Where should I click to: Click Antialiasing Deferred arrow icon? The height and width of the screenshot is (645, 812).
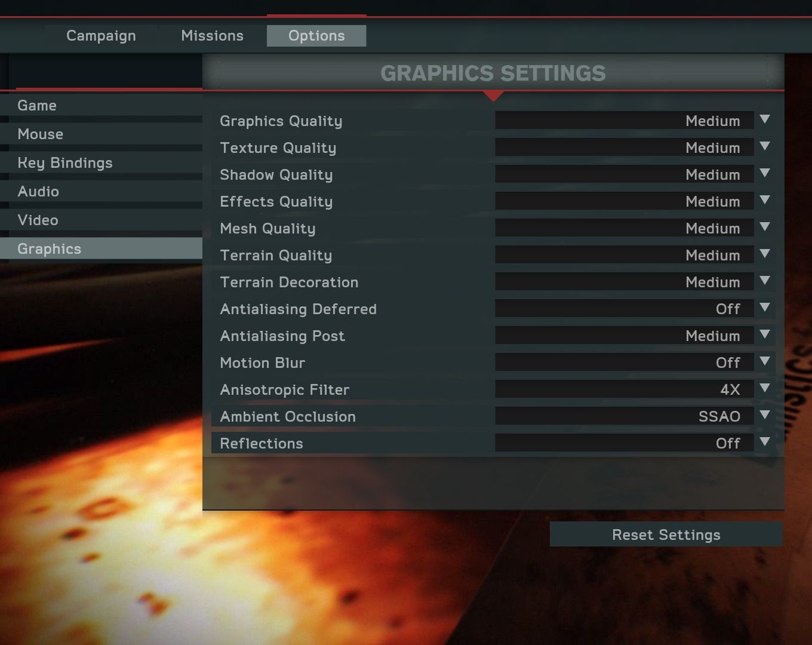[x=765, y=308]
